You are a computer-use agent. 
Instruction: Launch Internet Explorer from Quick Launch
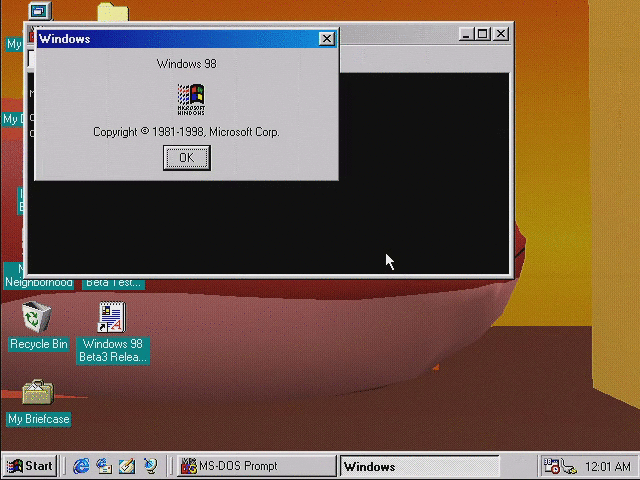(x=81, y=466)
